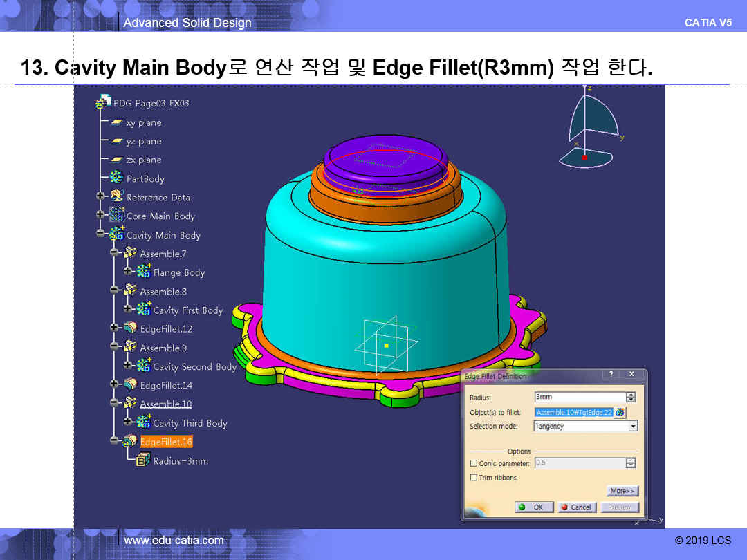The width and height of the screenshot is (747, 560).
Task: Select Assemble.10 in the specification tree
Action: coord(165,404)
